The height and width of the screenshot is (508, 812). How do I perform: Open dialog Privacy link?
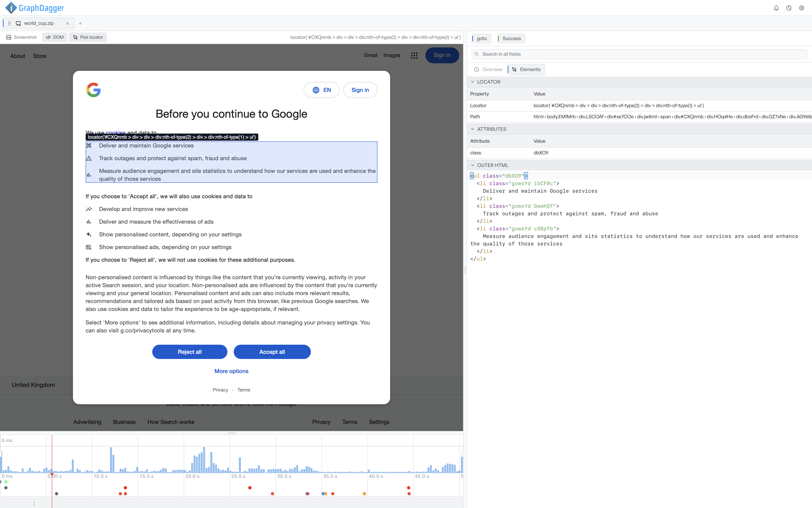220,390
